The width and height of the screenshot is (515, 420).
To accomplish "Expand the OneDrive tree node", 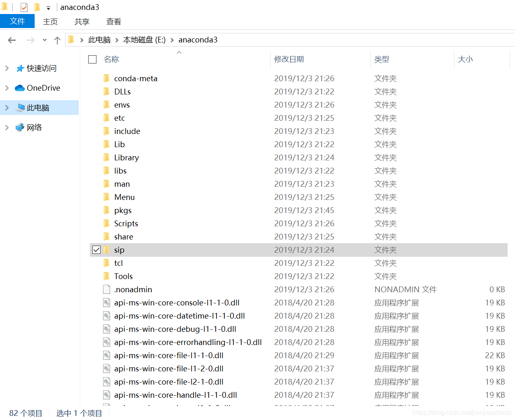I will click(x=7, y=88).
